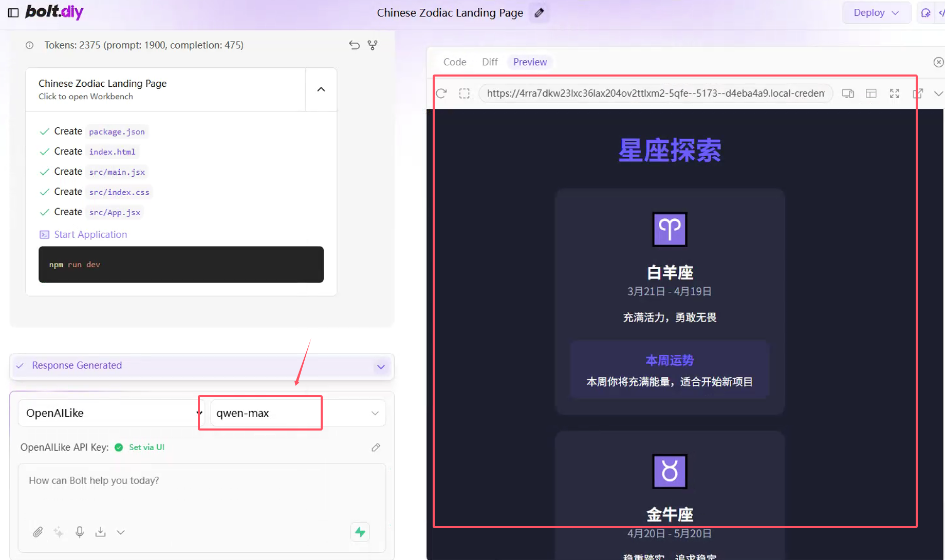Click the token info icon
The image size is (945, 560).
pos(30,45)
